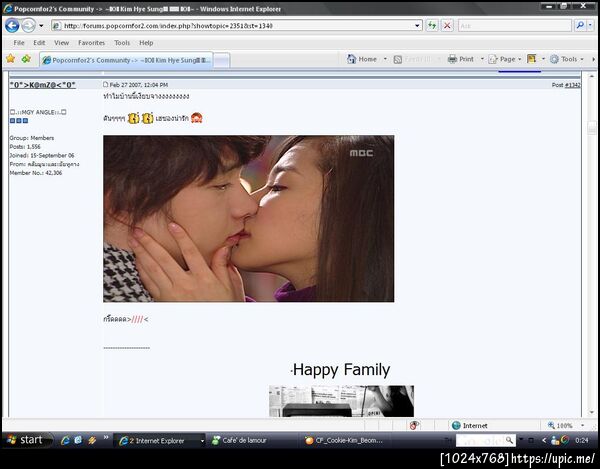Click third Quick Launch icon

[92, 441]
